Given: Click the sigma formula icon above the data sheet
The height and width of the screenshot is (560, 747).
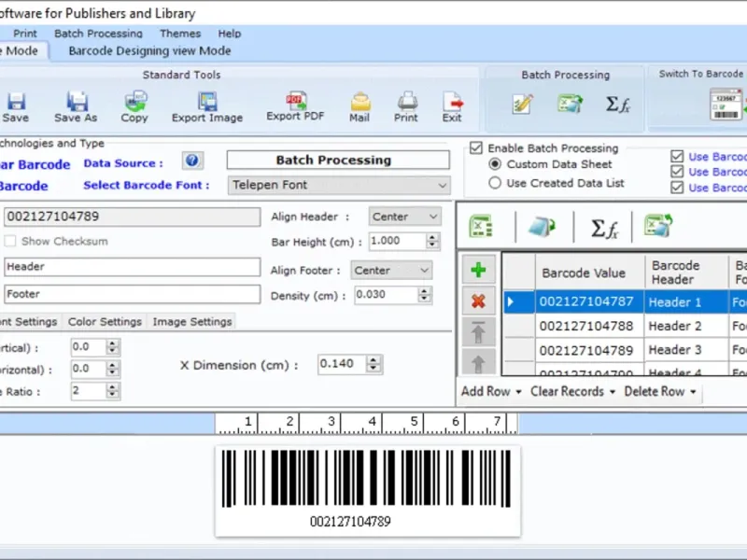Looking at the screenshot, I should point(604,228).
